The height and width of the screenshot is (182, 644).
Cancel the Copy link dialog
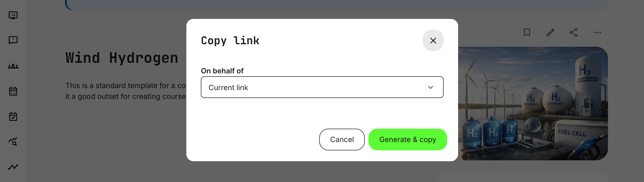click(342, 139)
